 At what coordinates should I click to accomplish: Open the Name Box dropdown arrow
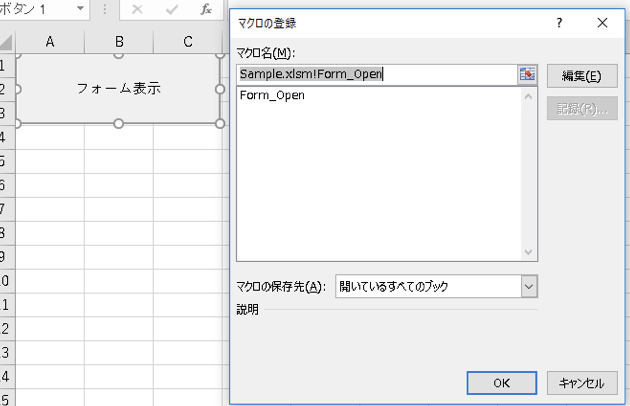(x=80, y=9)
